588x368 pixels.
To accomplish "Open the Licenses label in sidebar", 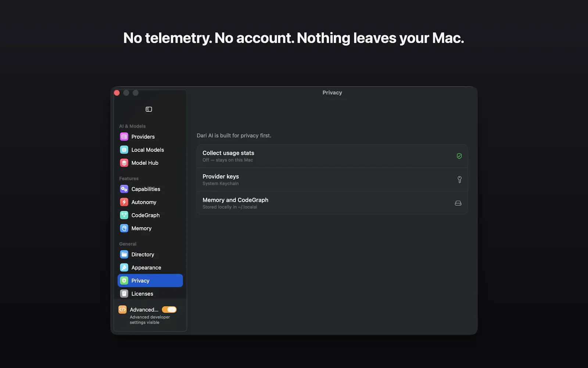I will (x=142, y=294).
